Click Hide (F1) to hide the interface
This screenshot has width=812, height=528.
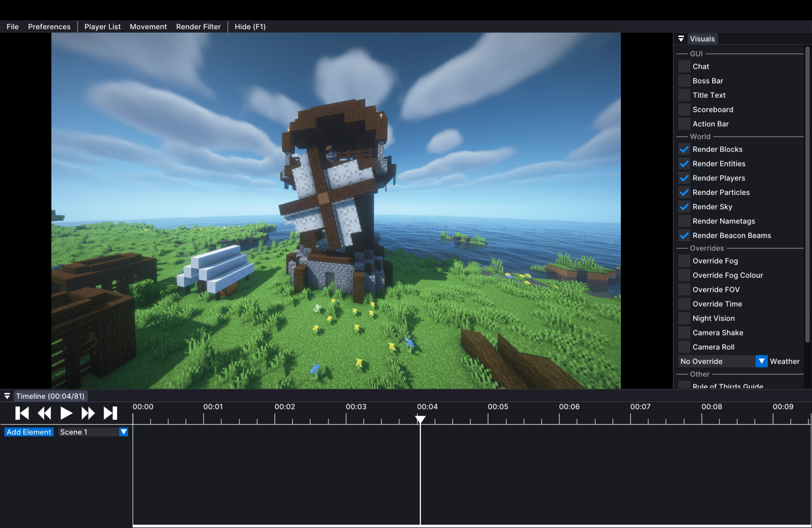pyautogui.click(x=250, y=27)
